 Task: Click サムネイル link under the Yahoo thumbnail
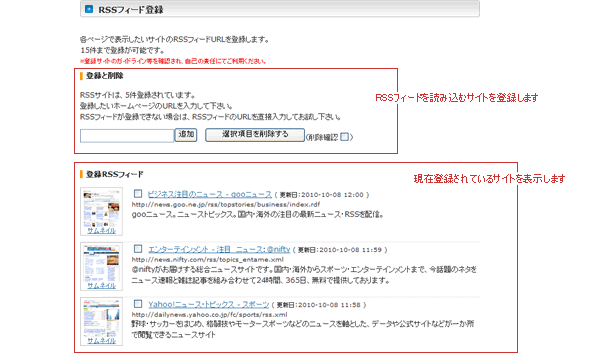coord(101,341)
